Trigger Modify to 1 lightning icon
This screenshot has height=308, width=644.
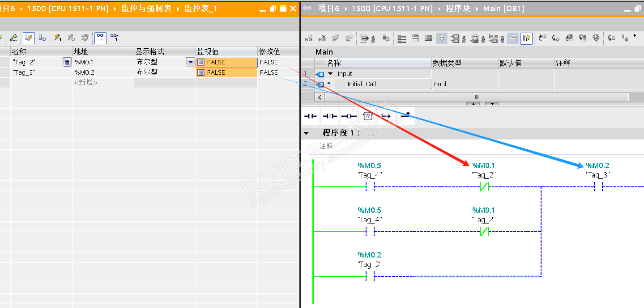[57, 38]
